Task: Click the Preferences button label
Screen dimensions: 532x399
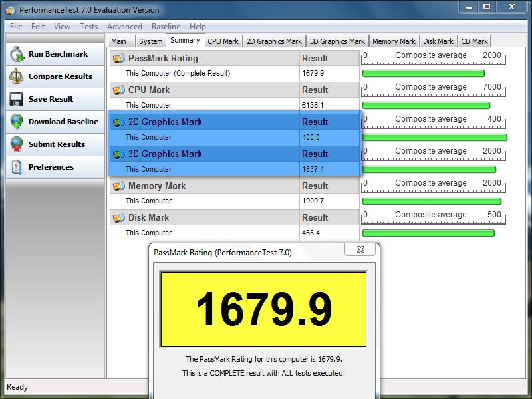Action: (51, 167)
